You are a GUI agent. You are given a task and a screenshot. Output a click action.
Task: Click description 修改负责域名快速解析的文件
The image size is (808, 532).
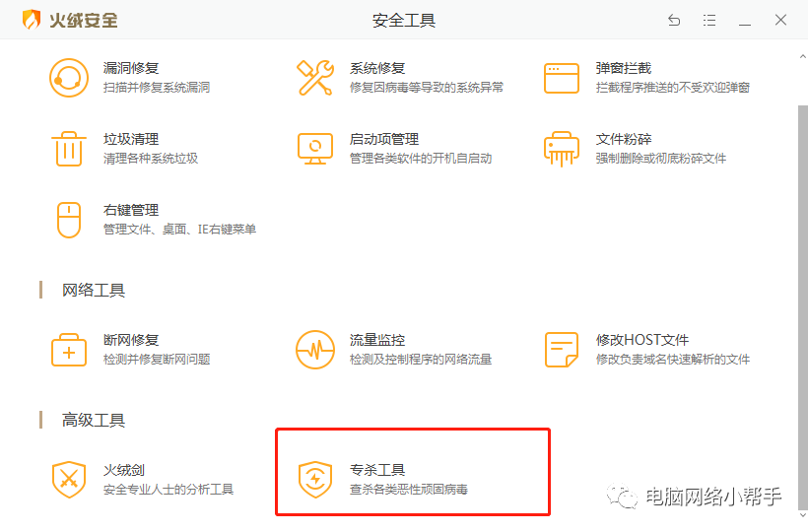[x=672, y=360]
